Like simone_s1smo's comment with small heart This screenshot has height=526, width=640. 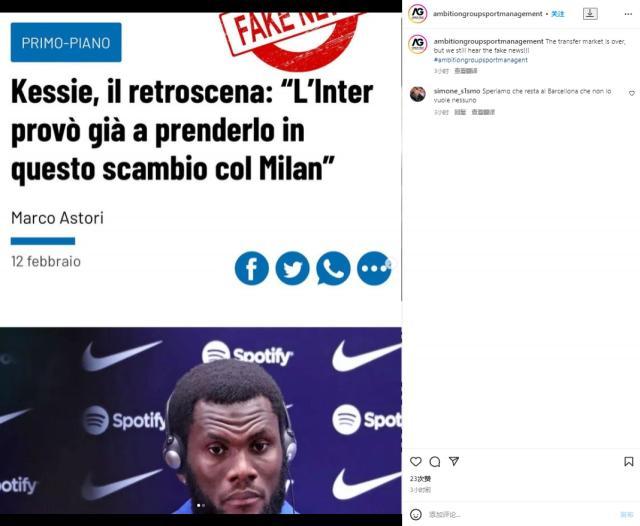click(631, 93)
